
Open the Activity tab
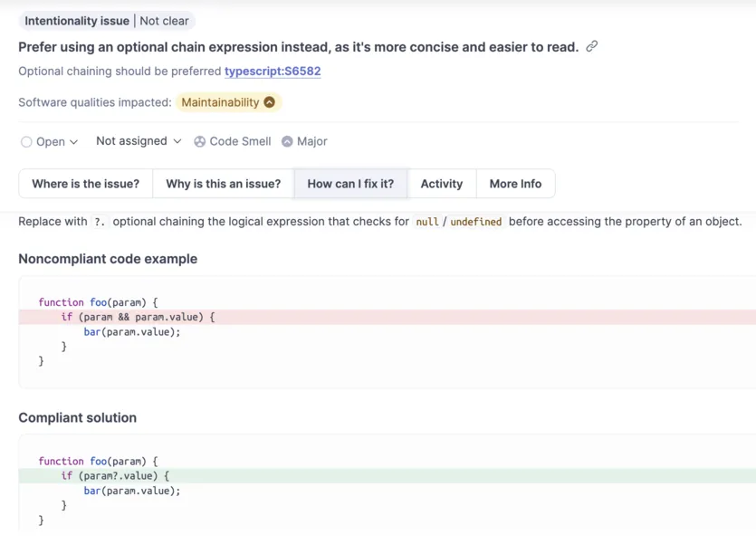pyautogui.click(x=442, y=184)
